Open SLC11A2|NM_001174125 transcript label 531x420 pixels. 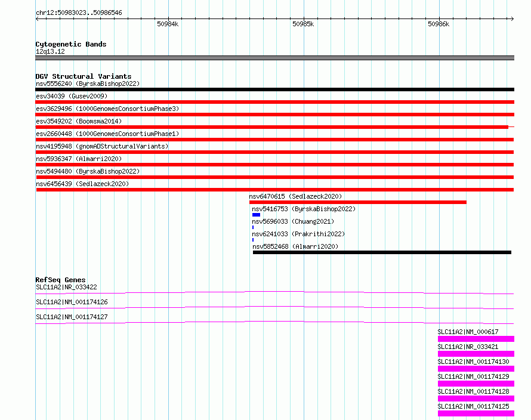[474, 406]
